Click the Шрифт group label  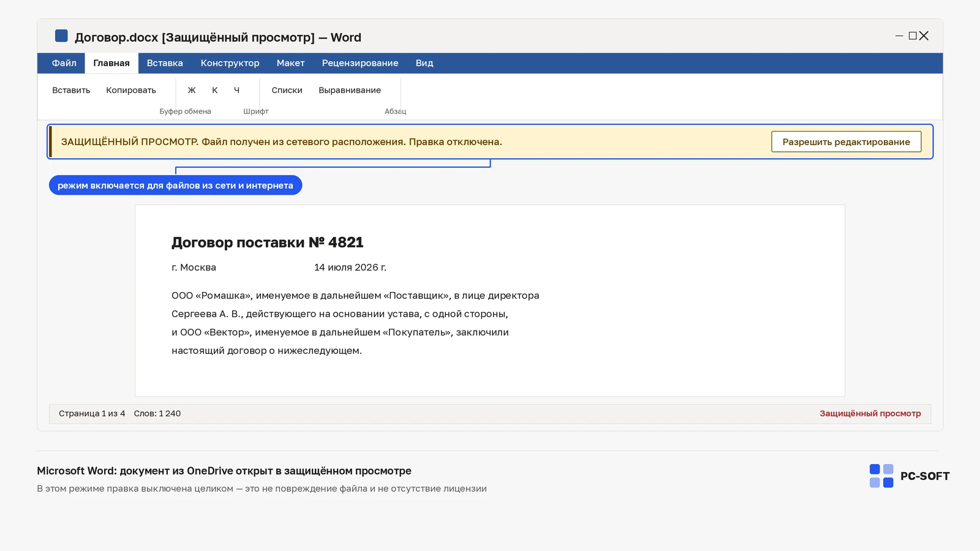point(256,111)
